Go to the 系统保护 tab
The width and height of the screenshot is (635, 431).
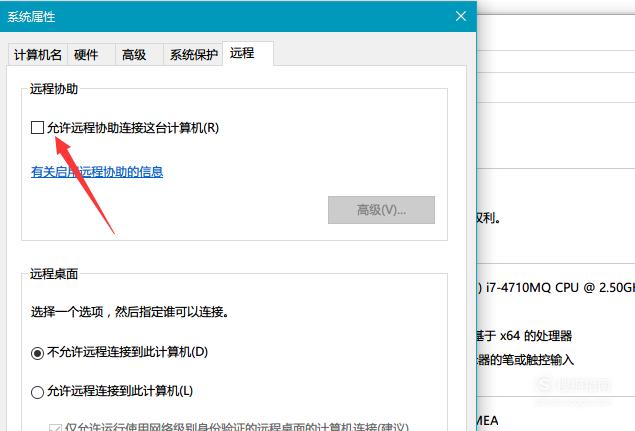(193, 55)
